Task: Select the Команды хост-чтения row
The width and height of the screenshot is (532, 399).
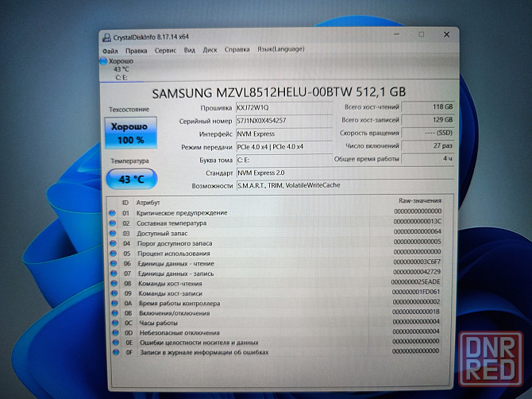Action: pyautogui.click(x=276, y=282)
